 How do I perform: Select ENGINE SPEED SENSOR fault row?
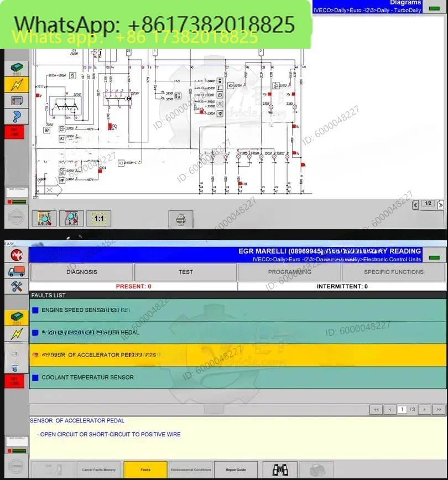[x=238, y=310]
